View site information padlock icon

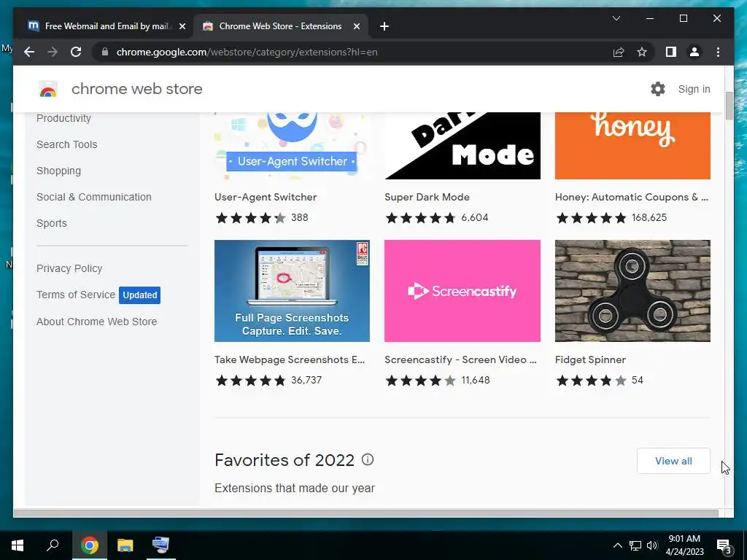[105, 52]
